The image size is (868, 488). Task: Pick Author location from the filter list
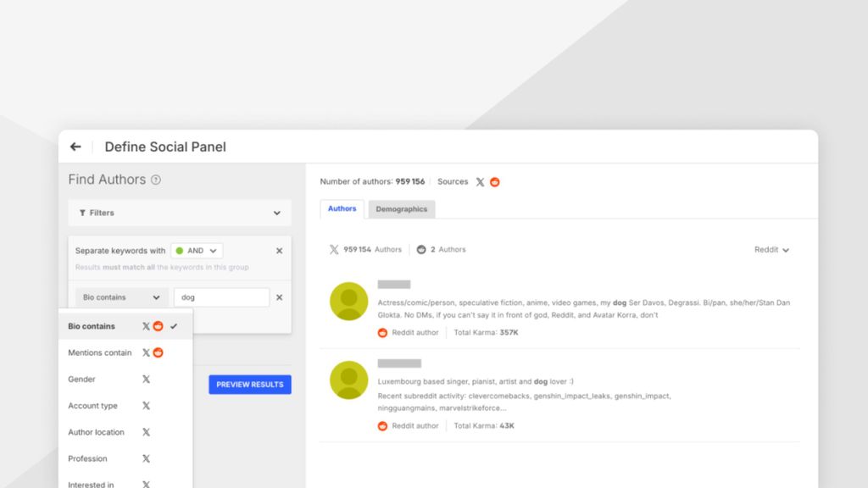(x=96, y=432)
